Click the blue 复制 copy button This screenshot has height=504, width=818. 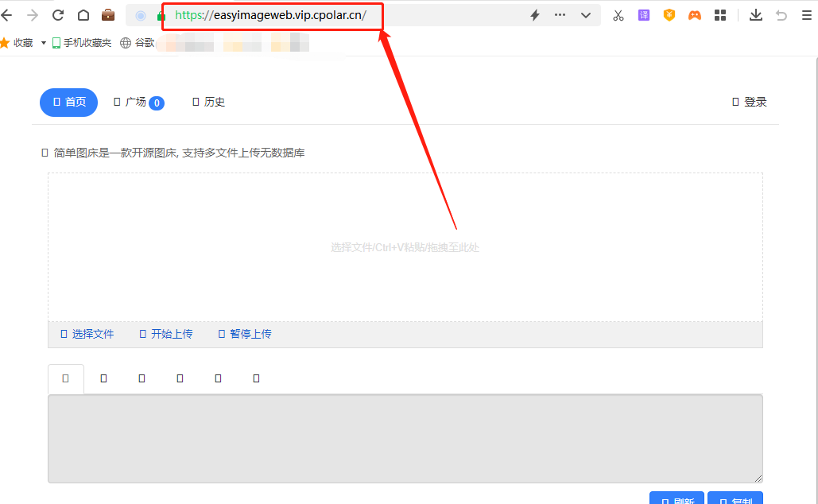pos(735,500)
